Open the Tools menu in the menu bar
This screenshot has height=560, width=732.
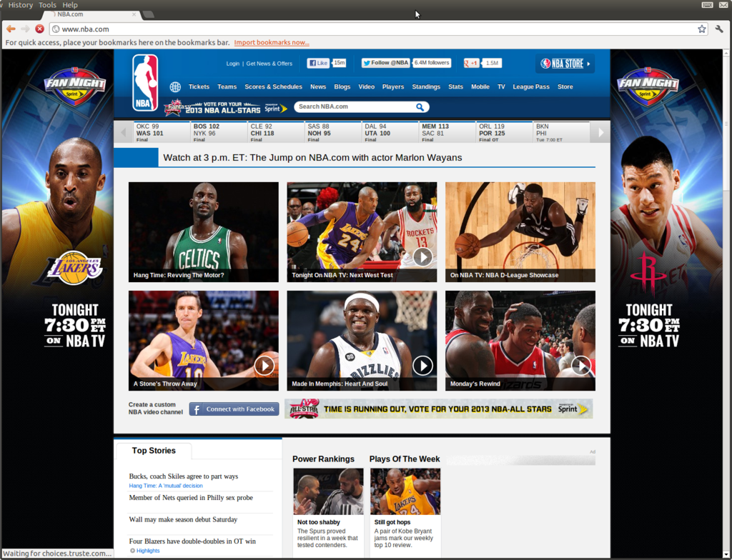click(47, 4)
